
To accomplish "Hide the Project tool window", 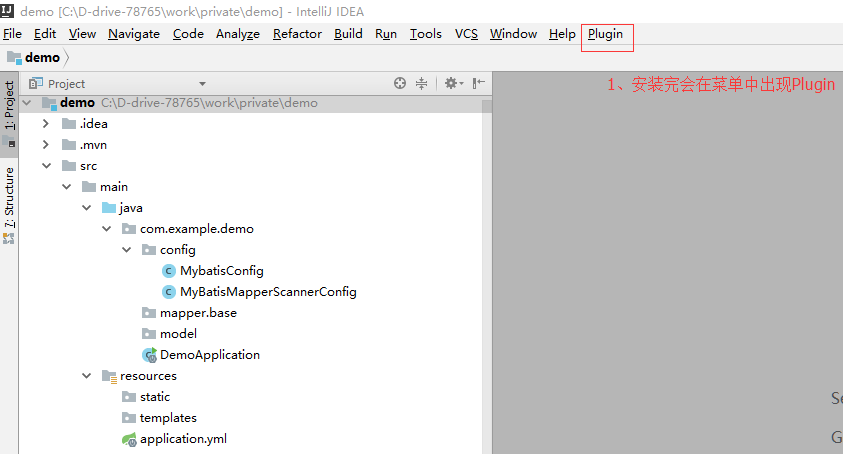I will click(x=478, y=83).
